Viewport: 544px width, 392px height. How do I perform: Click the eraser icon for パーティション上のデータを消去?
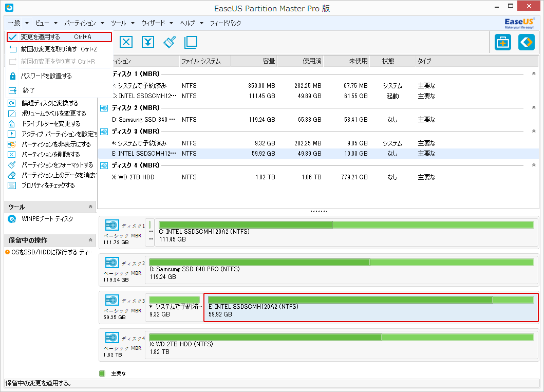[12, 175]
